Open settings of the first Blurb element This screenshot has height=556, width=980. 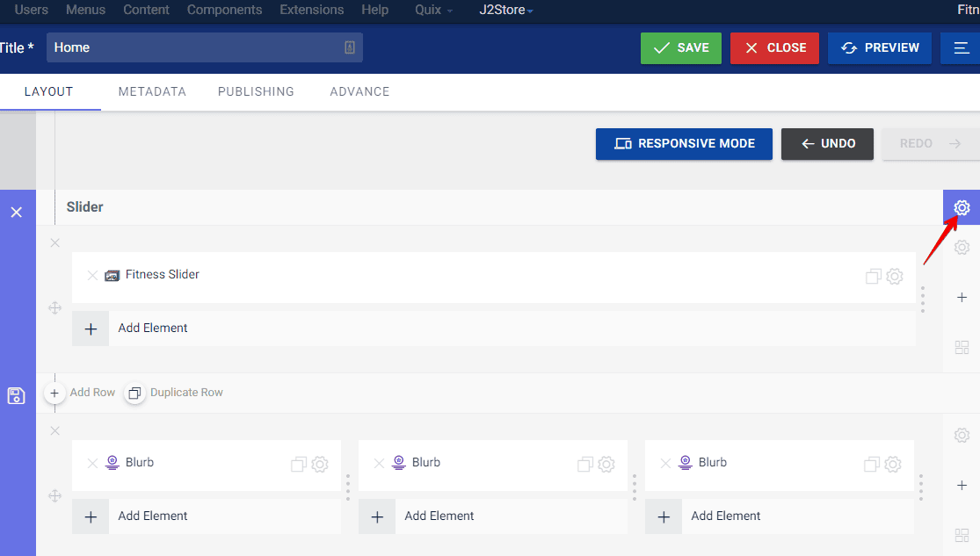(320, 464)
